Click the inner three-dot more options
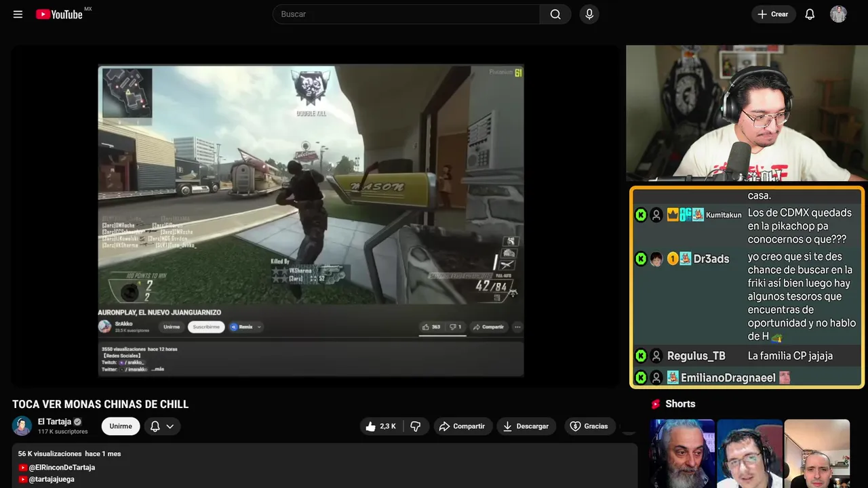Screen dimensions: 868x488 (x=517, y=327)
